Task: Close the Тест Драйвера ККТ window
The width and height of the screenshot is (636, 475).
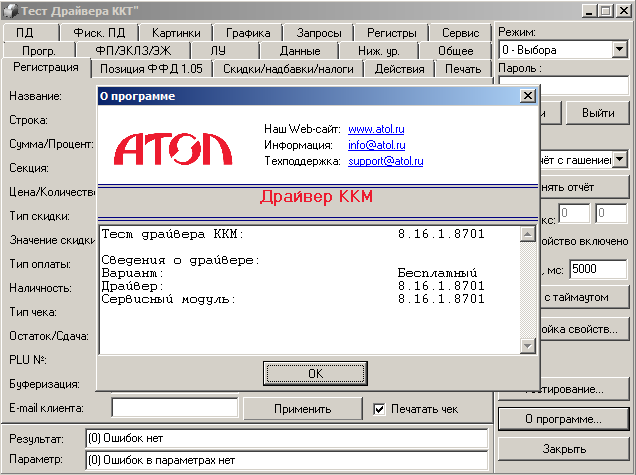Action: [624, 11]
